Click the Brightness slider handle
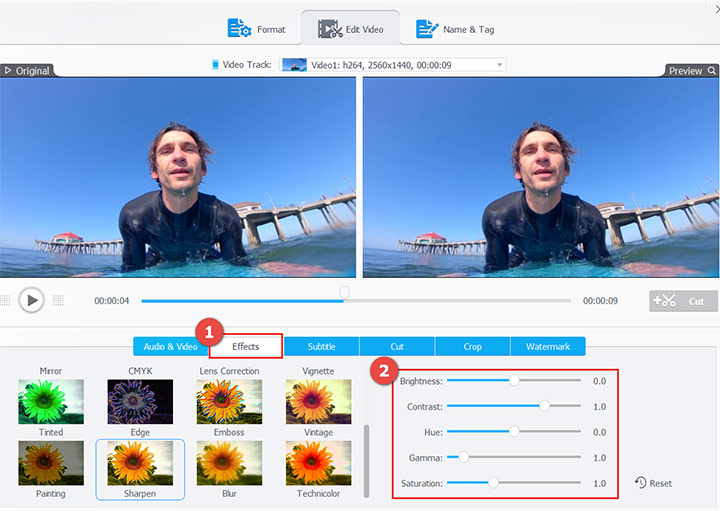 (514, 380)
